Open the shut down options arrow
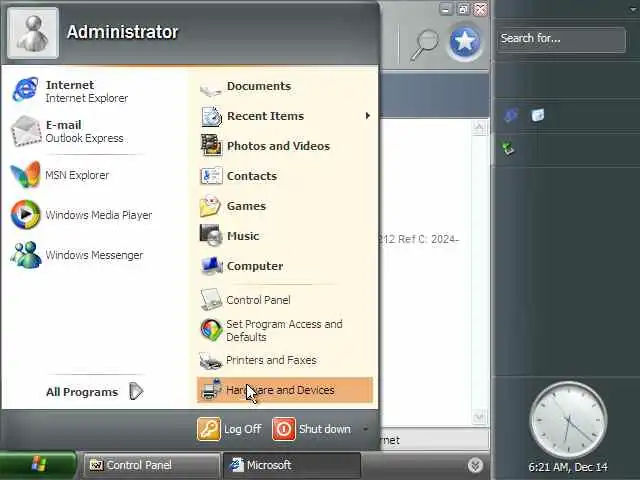640x480 pixels. pos(365,429)
